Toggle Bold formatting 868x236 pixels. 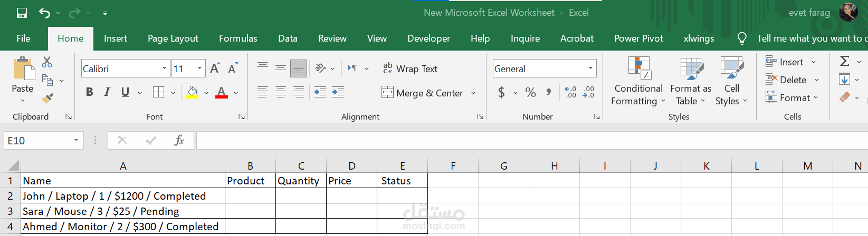(90, 92)
